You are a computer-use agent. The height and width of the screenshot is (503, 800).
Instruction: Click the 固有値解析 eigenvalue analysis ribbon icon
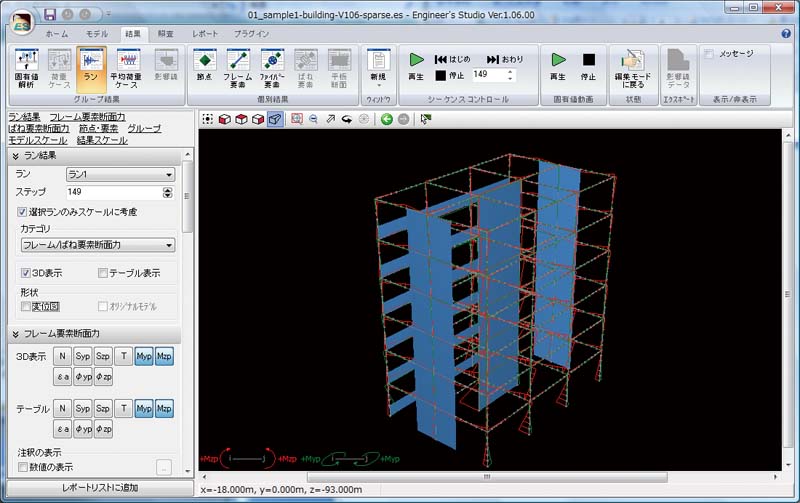(26, 69)
